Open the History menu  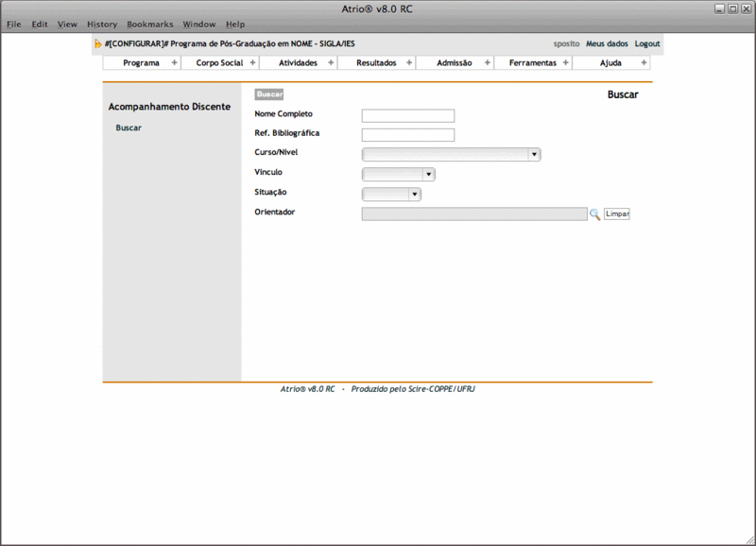click(x=102, y=24)
